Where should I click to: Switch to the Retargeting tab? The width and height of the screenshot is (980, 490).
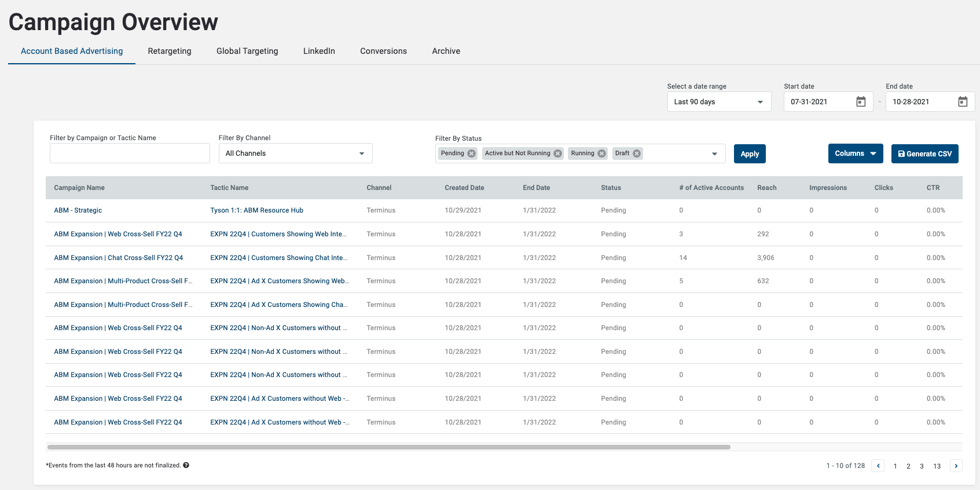tap(170, 51)
